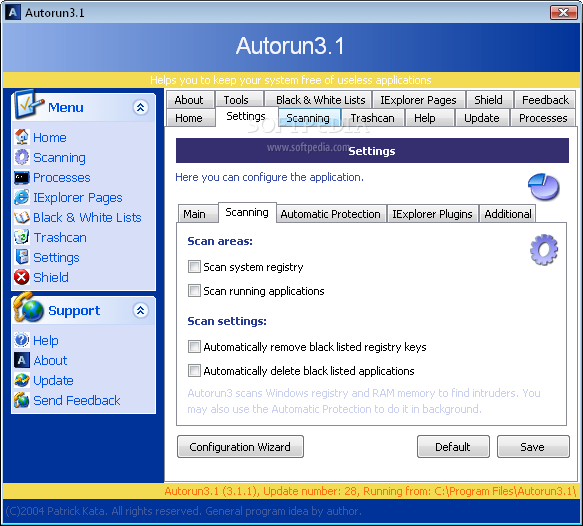The height and width of the screenshot is (526, 583).
Task: Switch to Black & White Lists tab
Action: [x=318, y=100]
